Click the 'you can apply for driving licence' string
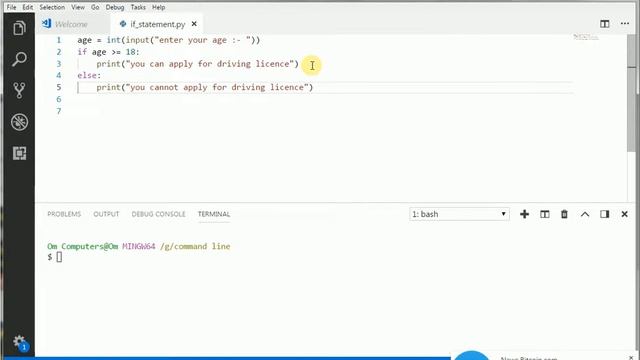Viewport: 640px width, 360px height. [x=210, y=64]
